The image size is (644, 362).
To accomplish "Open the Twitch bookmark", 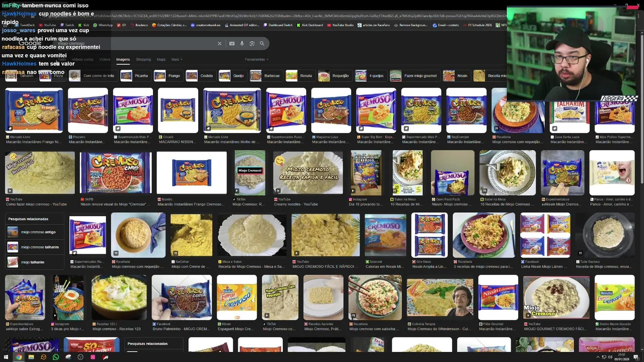I will pyautogui.click(x=67, y=25).
